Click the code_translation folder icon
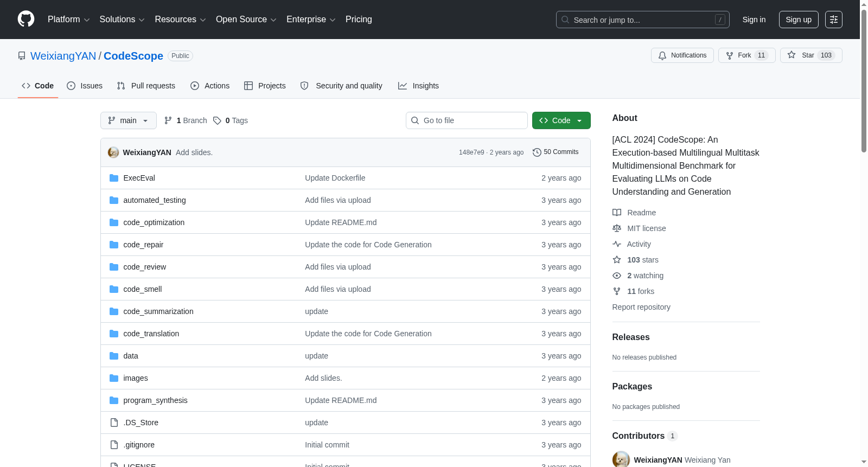 point(114,334)
